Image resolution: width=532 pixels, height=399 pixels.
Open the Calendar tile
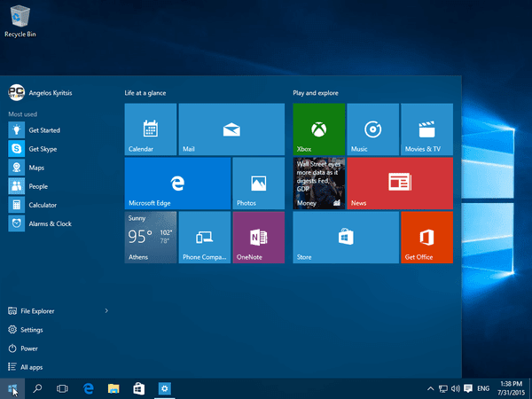coord(151,129)
